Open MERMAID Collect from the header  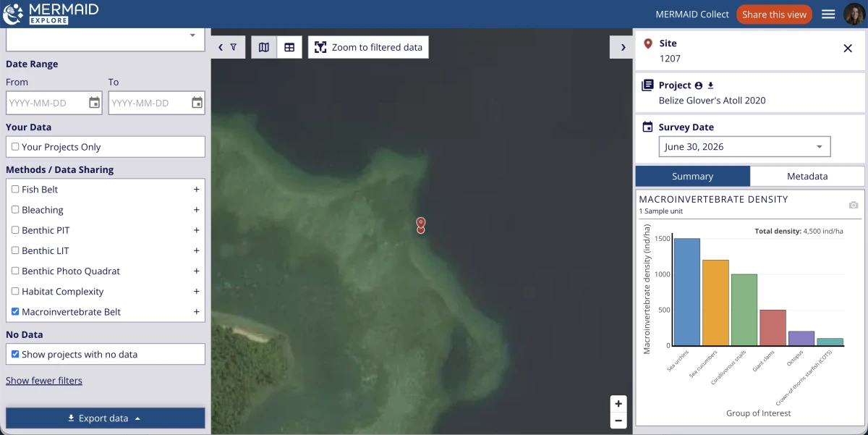pos(692,14)
